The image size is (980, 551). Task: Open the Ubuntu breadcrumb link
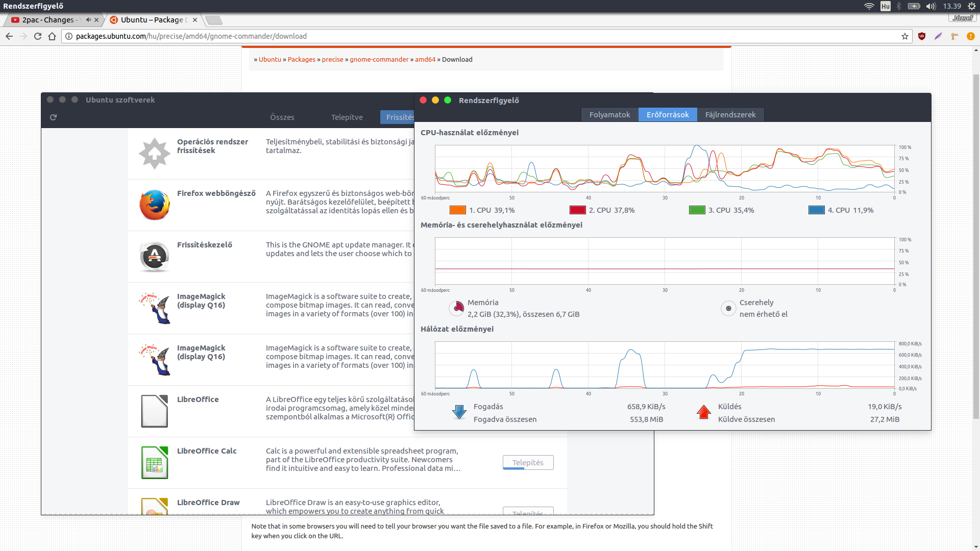tap(270, 60)
